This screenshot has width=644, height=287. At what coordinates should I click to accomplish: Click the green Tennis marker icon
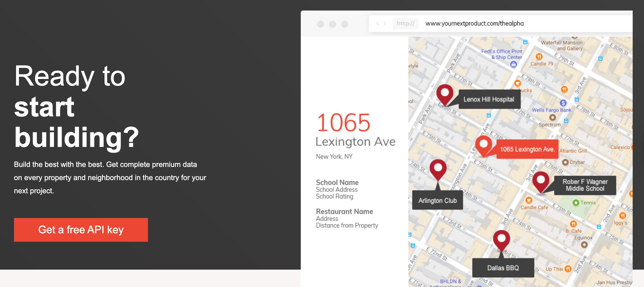tap(576, 202)
